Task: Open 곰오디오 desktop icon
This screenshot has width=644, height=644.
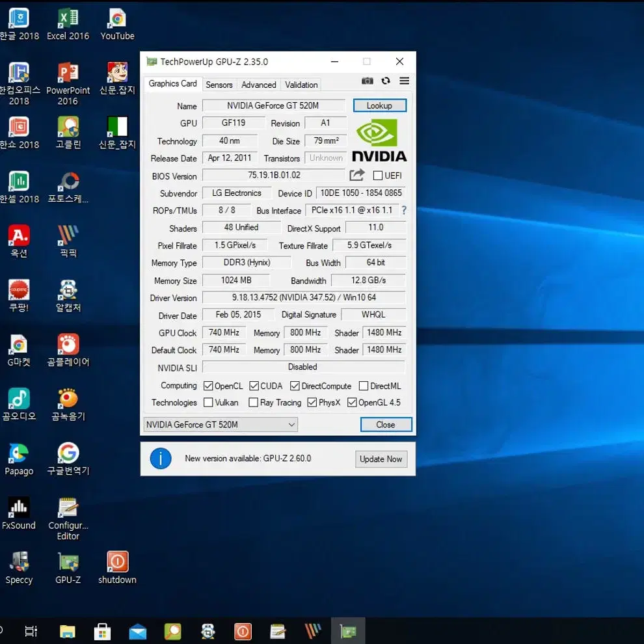Action: click(19, 405)
